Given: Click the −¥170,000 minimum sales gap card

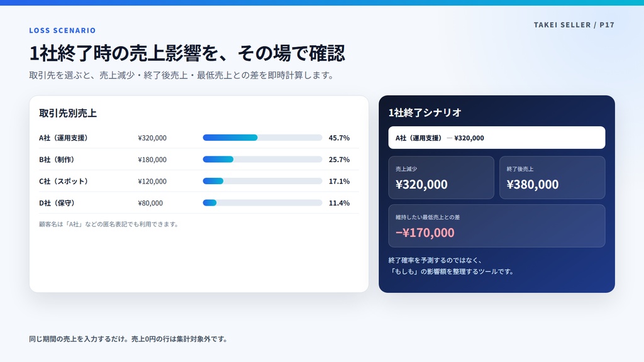Looking at the screenshot, I should pos(497,226).
